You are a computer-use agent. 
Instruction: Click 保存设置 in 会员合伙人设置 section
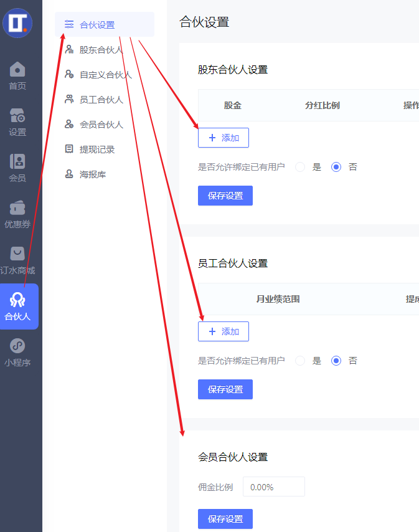(225, 519)
